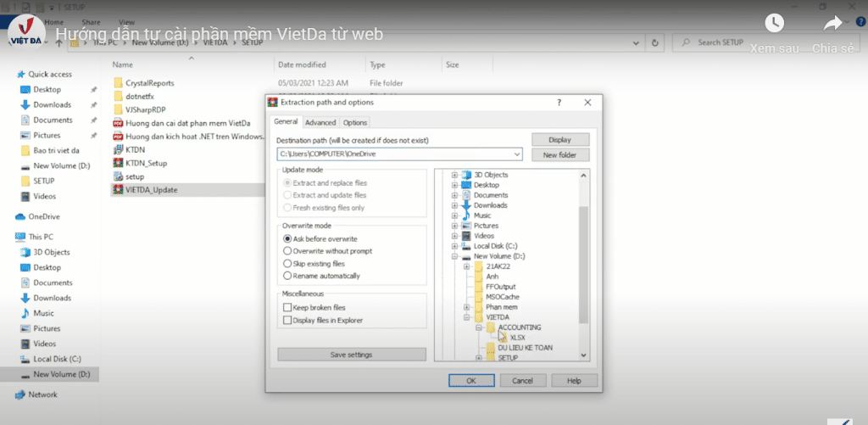Click the Local Disk (C:) icon in dialog tree

[x=466, y=246]
